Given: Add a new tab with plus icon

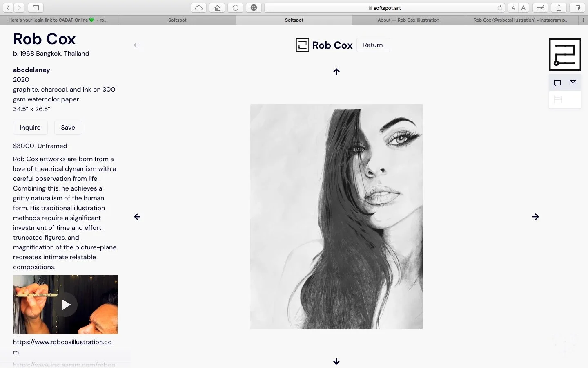Looking at the screenshot, I should point(583,20).
